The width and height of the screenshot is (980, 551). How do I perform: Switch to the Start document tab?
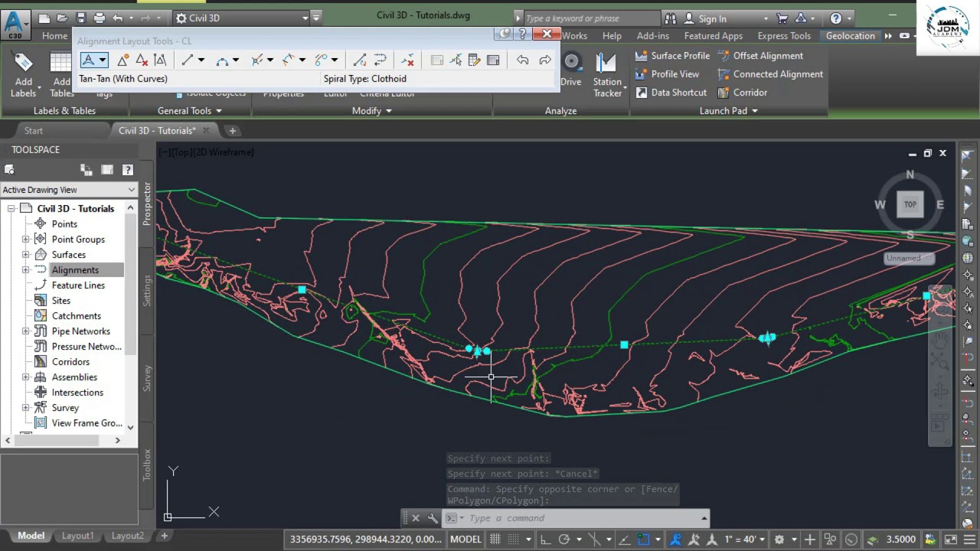(x=33, y=131)
